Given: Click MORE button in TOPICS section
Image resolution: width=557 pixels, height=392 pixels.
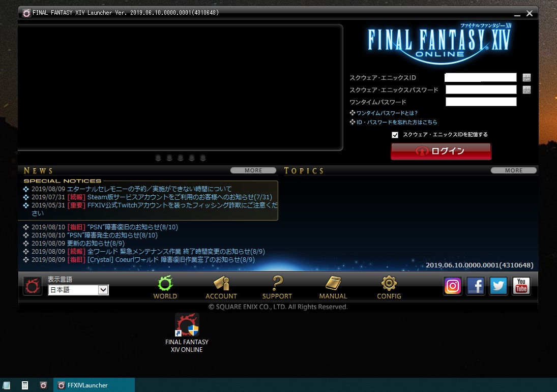Looking at the screenshot, I should coord(514,170).
